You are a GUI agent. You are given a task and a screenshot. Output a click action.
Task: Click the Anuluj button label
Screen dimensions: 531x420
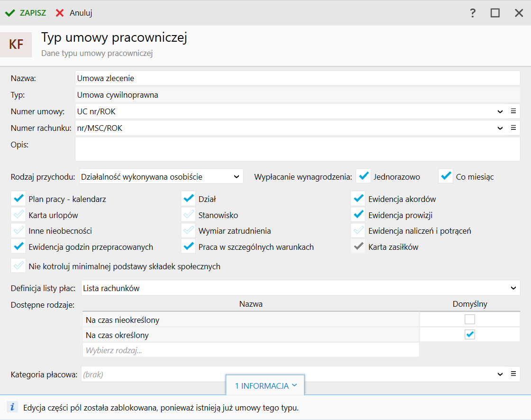[81, 13]
